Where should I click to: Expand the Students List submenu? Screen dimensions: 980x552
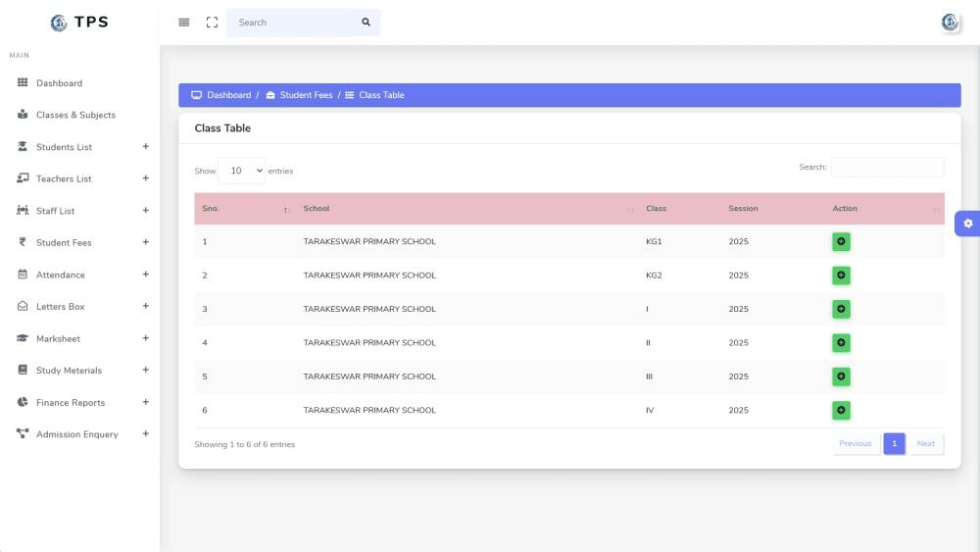click(146, 146)
